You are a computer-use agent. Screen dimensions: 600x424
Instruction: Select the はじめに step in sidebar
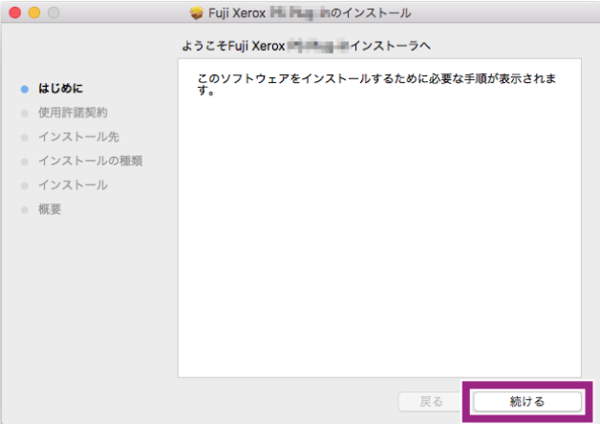pos(60,89)
